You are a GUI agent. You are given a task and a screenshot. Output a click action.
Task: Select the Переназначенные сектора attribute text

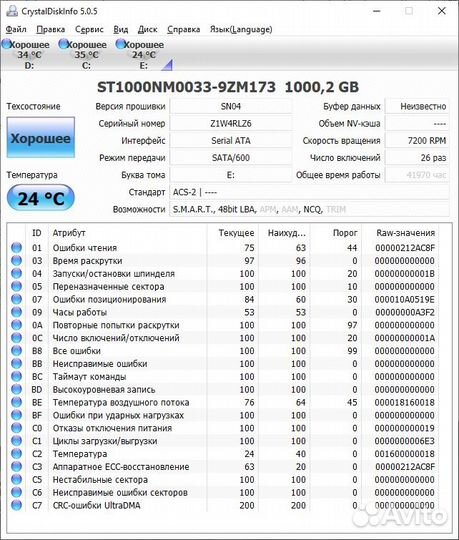point(108,286)
